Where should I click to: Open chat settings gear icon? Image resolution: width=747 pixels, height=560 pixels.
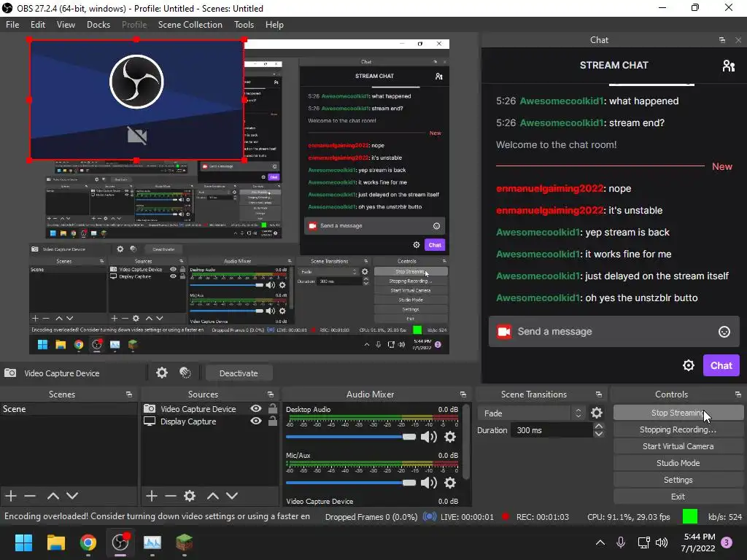[689, 365]
